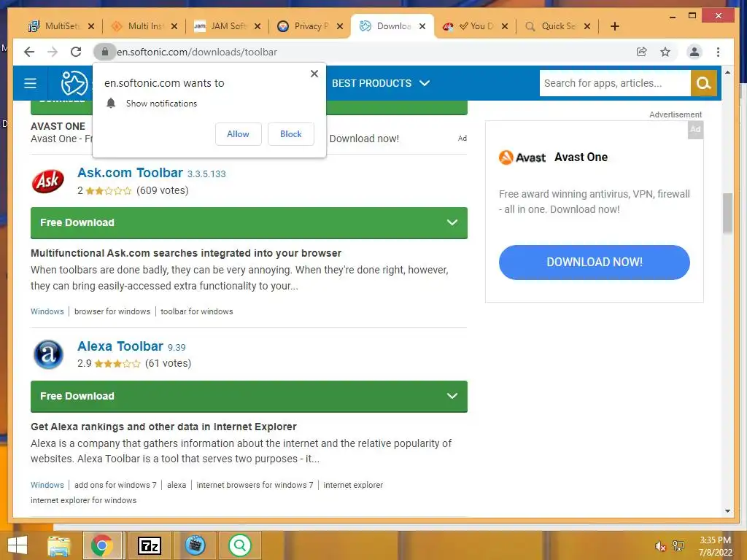Click the Chrome taskbar icon
747x560 pixels.
coord(102,545)
